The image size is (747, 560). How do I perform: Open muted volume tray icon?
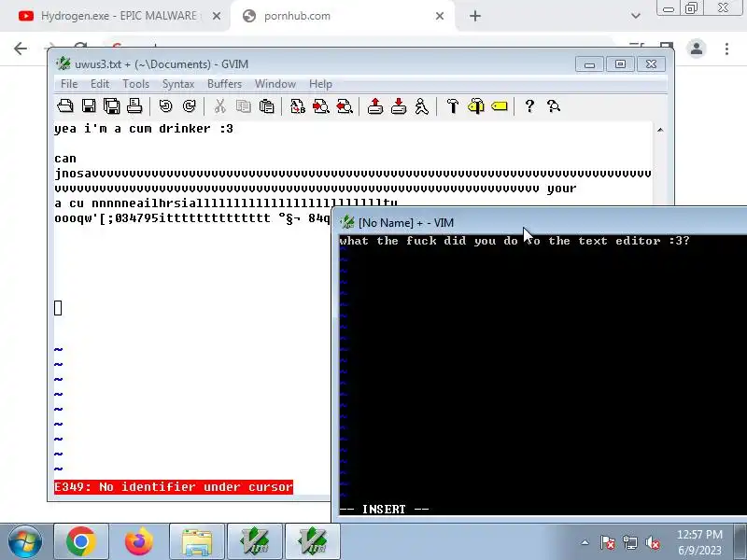tap(653, 542)
